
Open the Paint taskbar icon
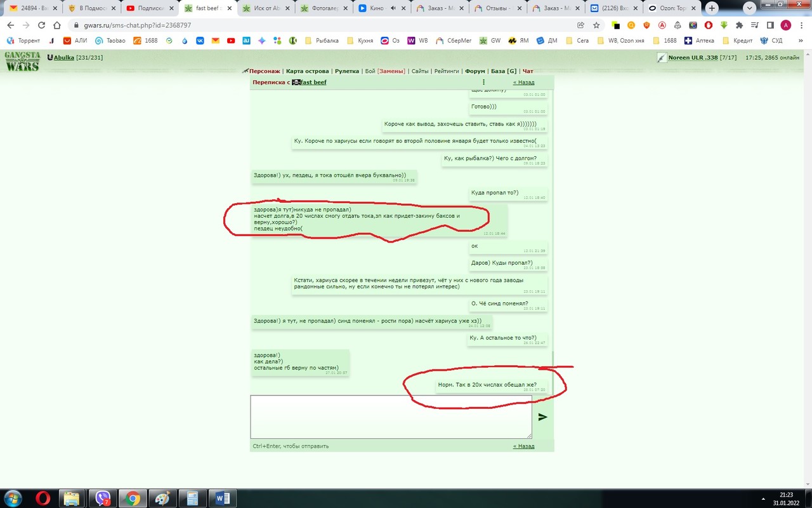tap(162, 498)
